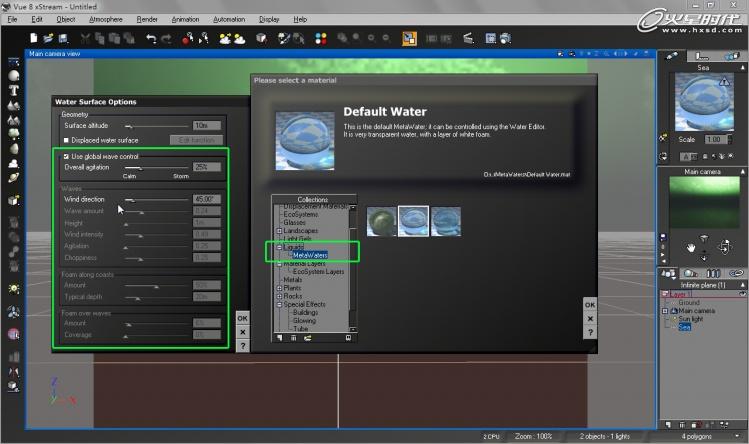Expand the Main camera item in layer list

(x=664, y=311)
